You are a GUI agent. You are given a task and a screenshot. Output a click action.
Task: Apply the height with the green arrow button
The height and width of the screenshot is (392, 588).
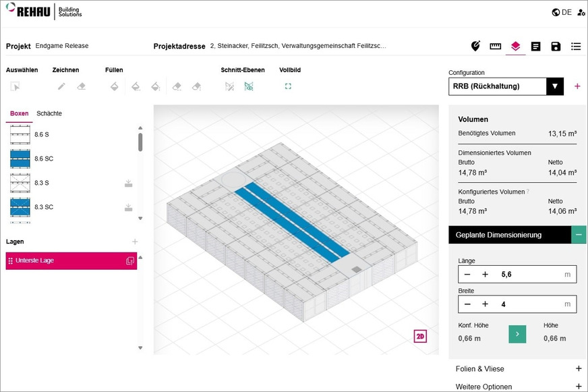(517, 334)
